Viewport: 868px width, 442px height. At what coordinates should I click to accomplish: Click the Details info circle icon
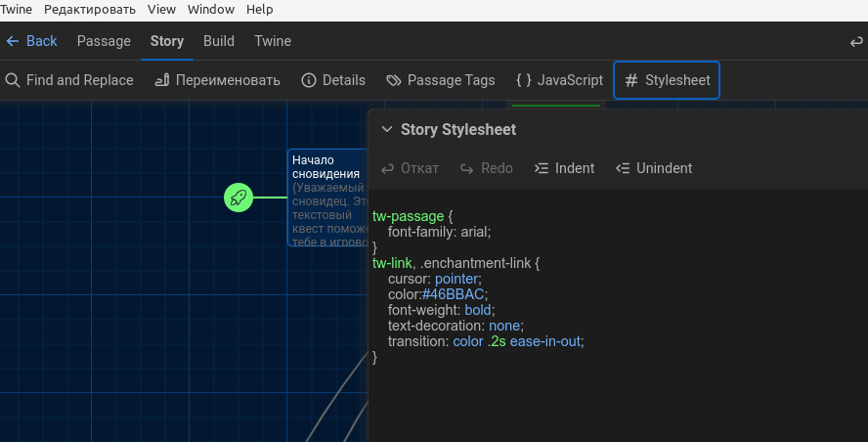(308, 80)
